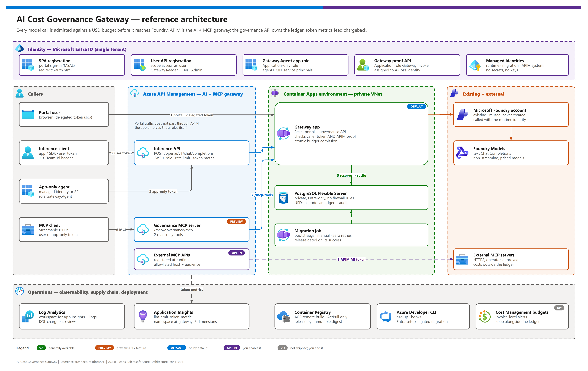The image size is (588, 371).
Task: Click the '1 portal · delegated token' label
Action: [x=192, y=115]
